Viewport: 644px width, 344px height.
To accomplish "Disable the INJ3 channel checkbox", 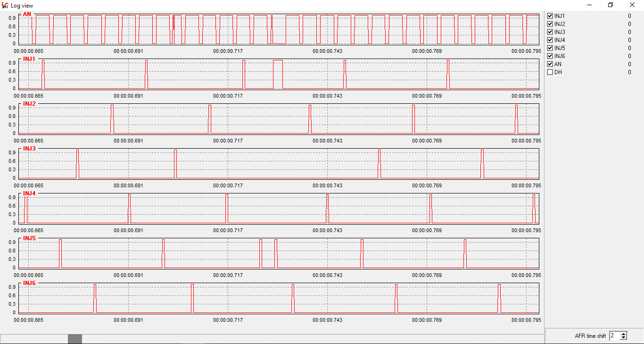I will coord(550,32).
